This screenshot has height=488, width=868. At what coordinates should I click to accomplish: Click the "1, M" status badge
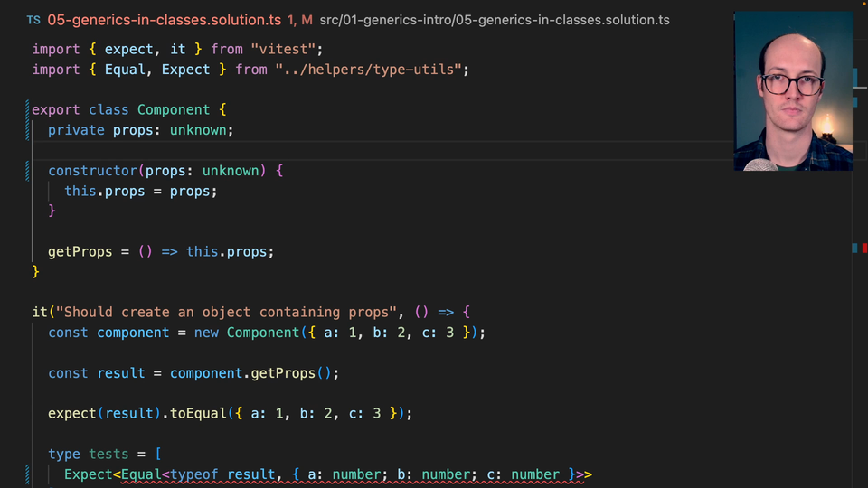[299, 19]
